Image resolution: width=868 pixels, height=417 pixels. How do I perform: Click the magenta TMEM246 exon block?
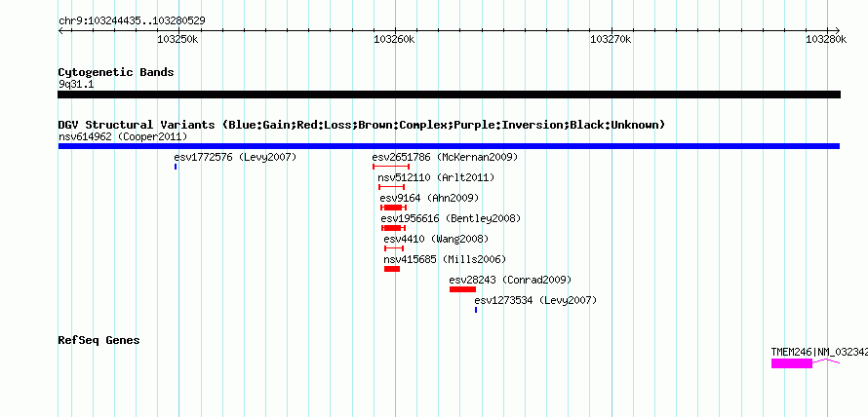coord(792,363)
